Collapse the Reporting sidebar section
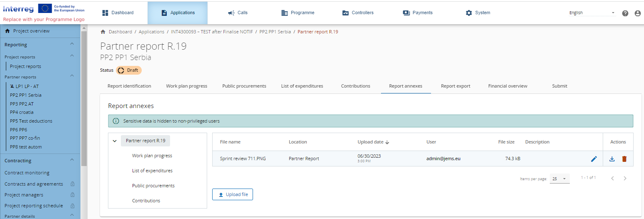Image resolution: width=644 pixels, height=219 pixels. (x=72, y=44)
